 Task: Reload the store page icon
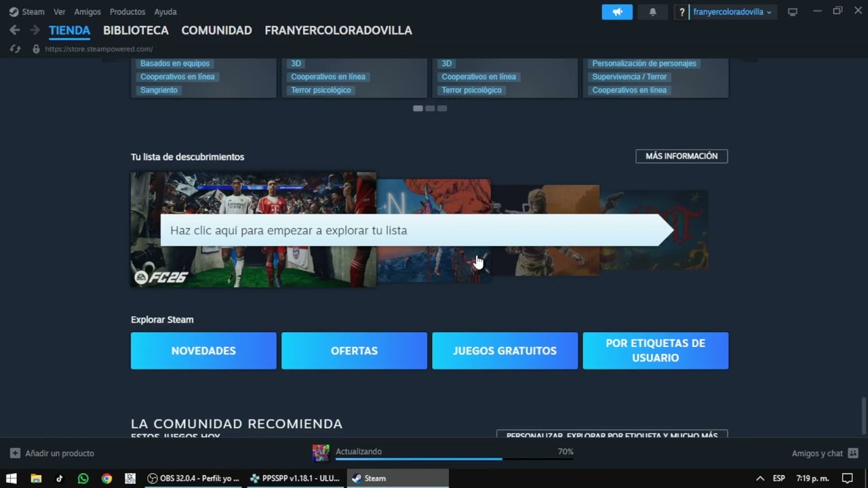16,49
